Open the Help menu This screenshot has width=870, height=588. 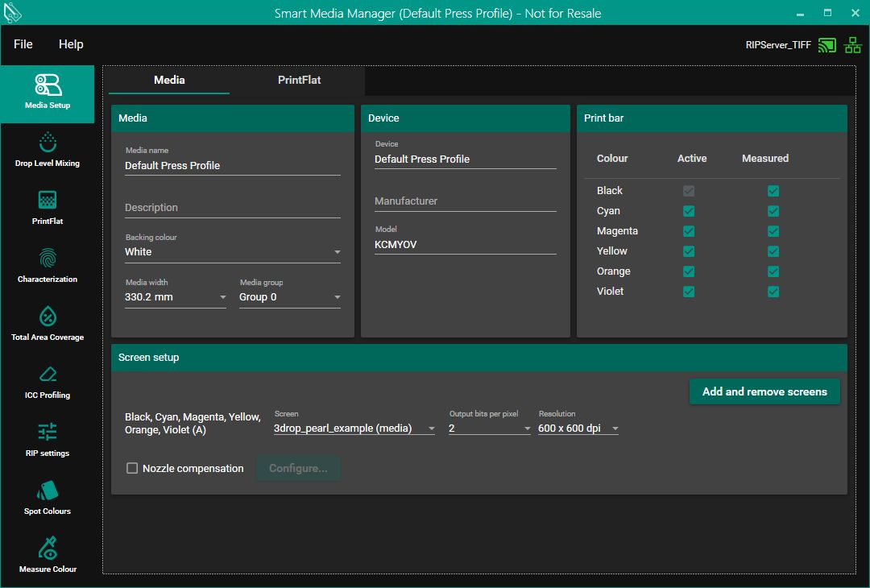(71, 44)
